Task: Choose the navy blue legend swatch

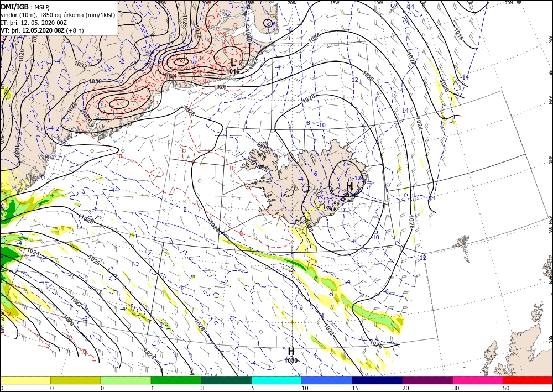Action: coord(377,380)
